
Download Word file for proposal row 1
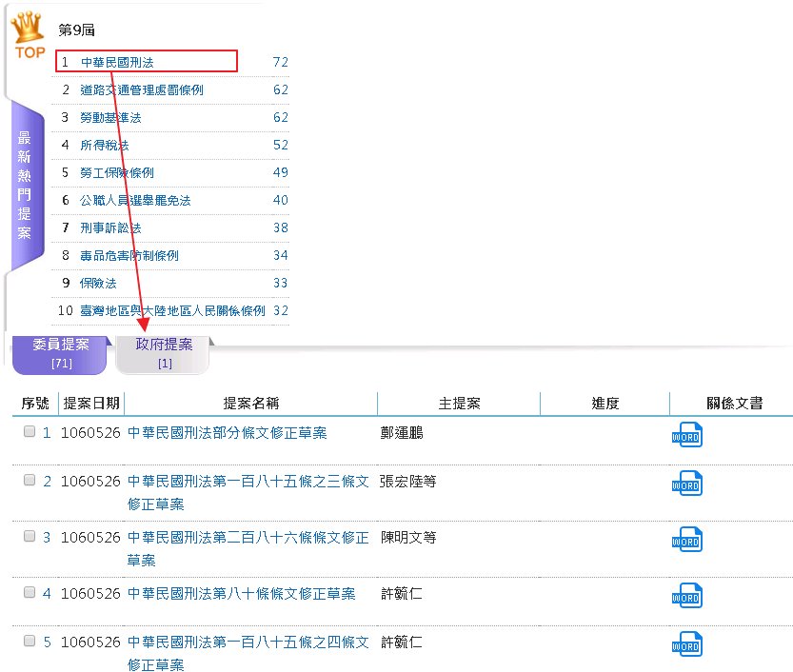(685, 435)
